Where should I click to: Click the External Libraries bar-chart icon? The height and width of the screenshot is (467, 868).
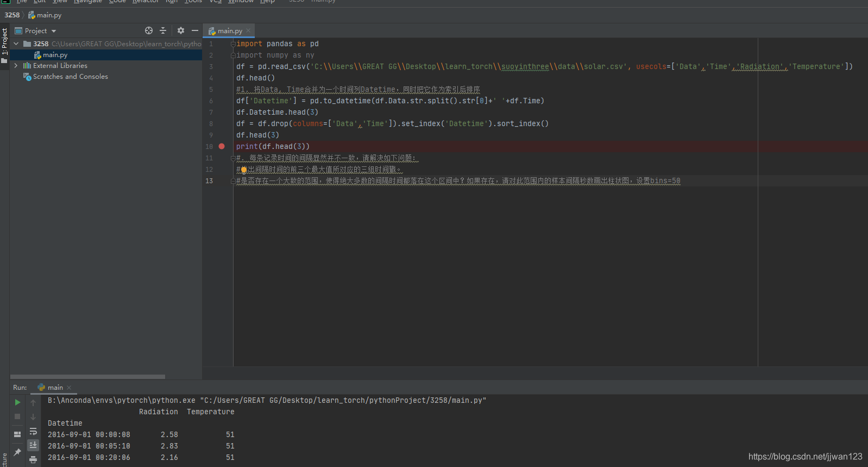click(27, 66)
